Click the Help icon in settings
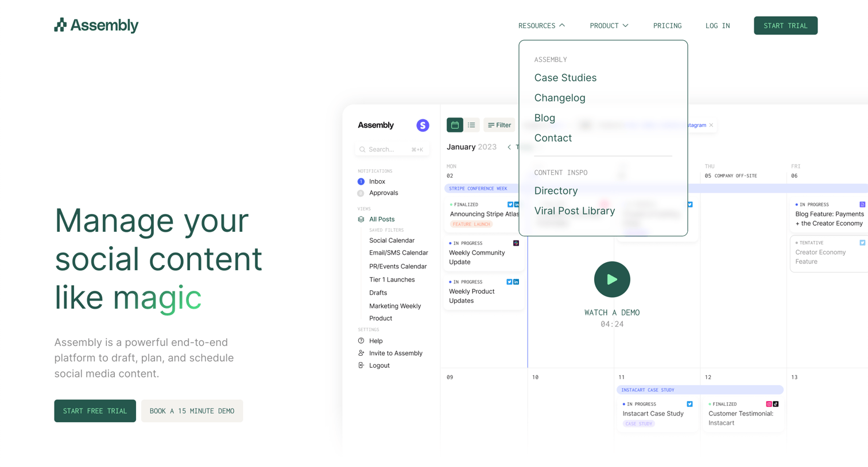 coord(361,341)
